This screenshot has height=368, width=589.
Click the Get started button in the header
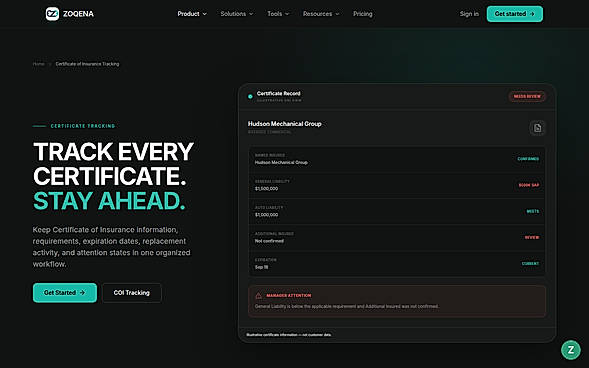pos(515,14)
